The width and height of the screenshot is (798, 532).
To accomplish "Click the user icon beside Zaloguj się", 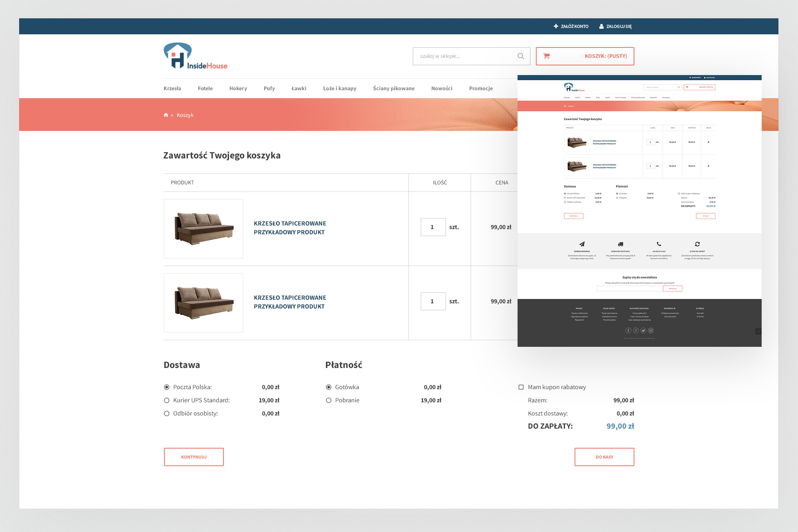I will pyautogui.click(x=601, y=26).
